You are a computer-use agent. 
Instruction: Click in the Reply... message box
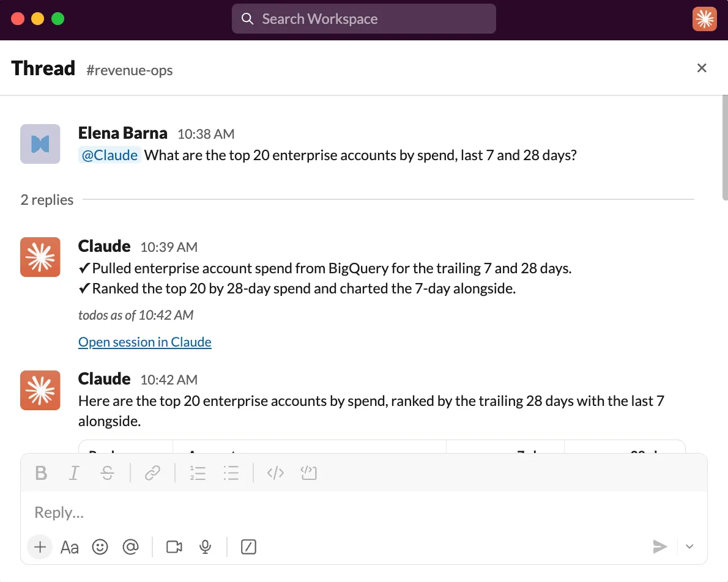tap(363, 512)
